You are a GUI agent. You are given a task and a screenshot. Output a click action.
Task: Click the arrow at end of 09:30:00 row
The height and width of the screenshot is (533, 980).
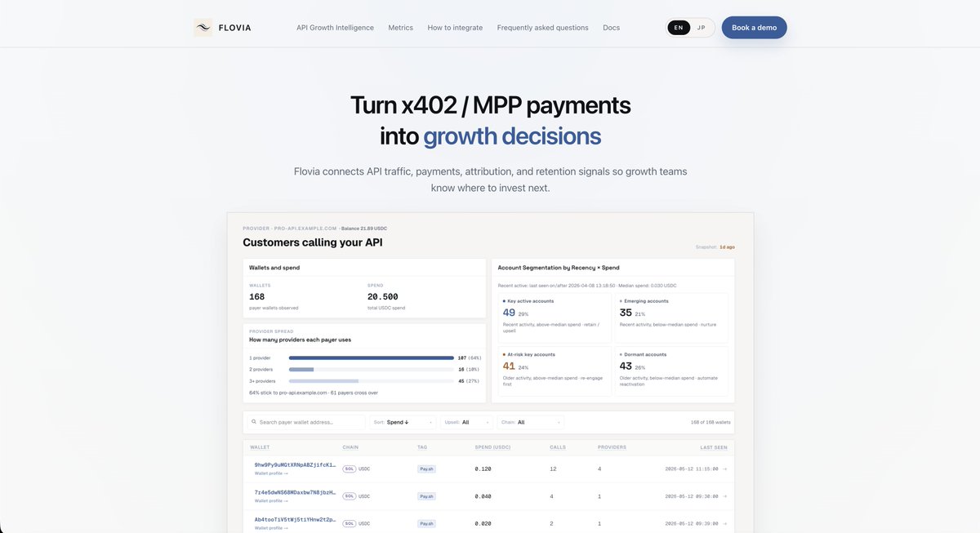724,495
